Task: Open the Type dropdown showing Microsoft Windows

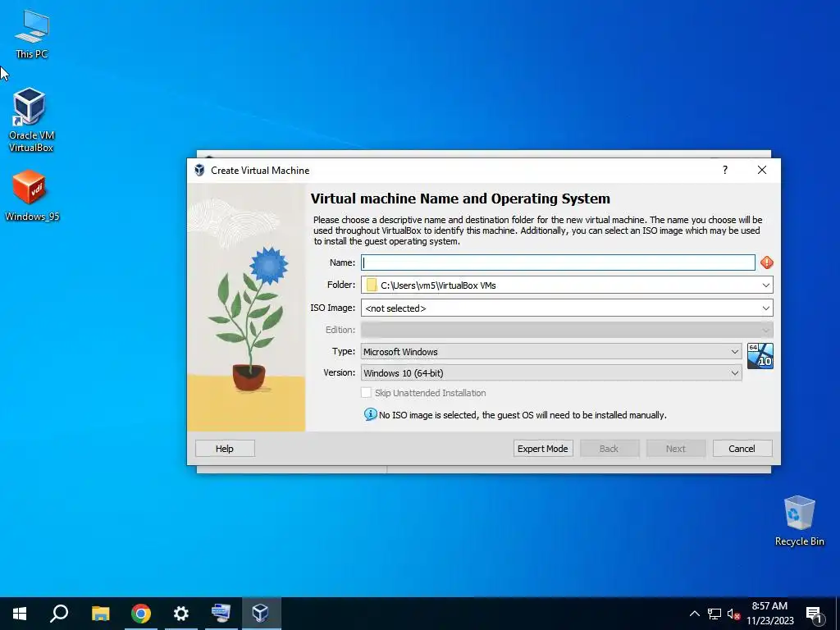Action: (551, 351)
